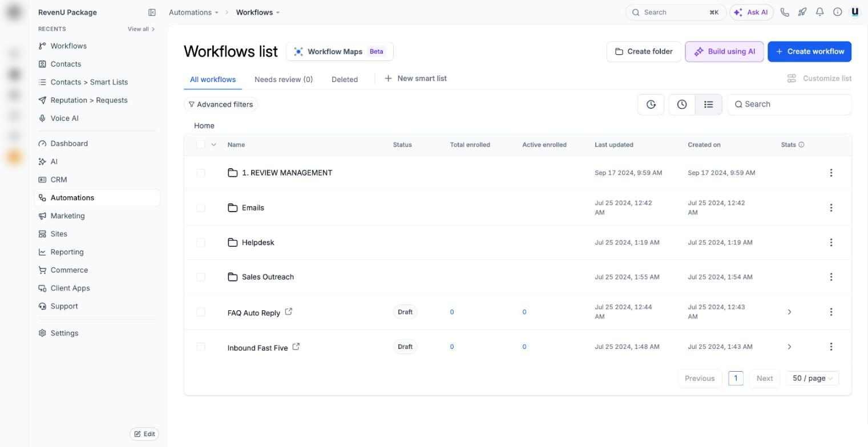868x447 pixels.
Task: Click the Create workflow button
Action: coord(810,51)
